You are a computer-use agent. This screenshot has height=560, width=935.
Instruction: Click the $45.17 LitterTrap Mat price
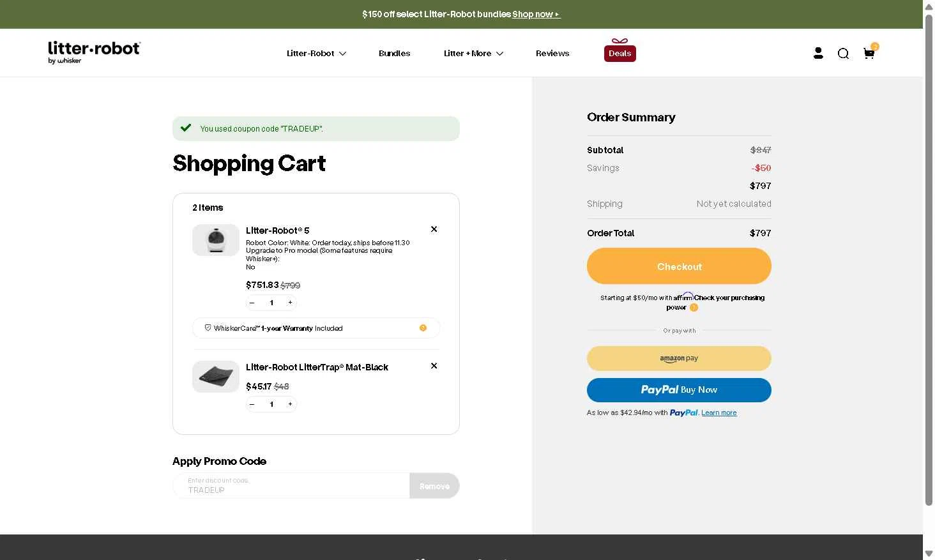click(x=259, y=386)
